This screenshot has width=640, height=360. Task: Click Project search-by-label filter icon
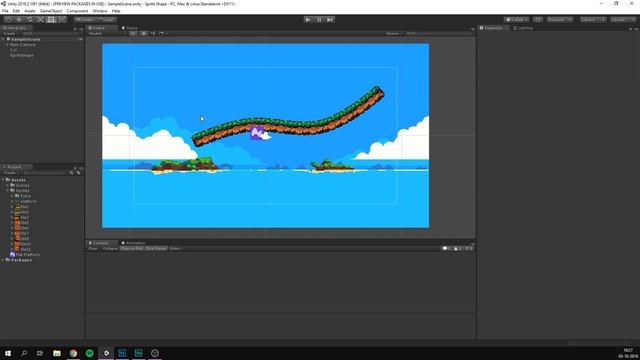(78, 173)
